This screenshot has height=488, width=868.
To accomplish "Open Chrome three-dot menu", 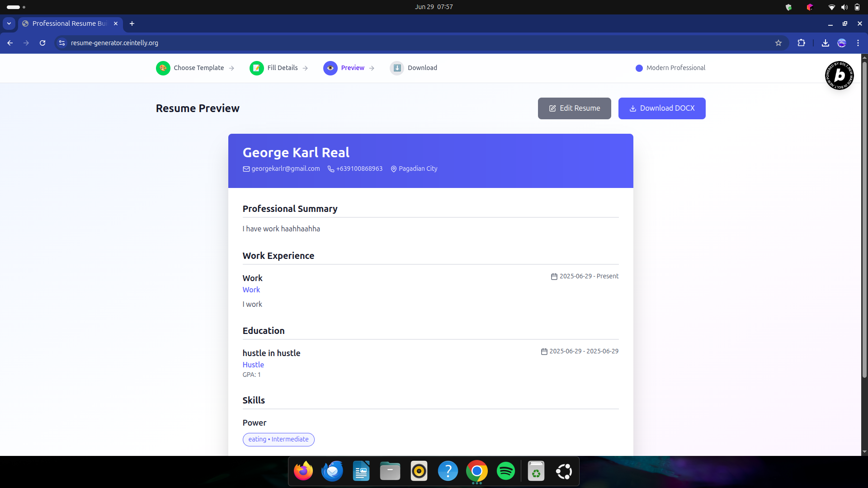I will [858, 43].
